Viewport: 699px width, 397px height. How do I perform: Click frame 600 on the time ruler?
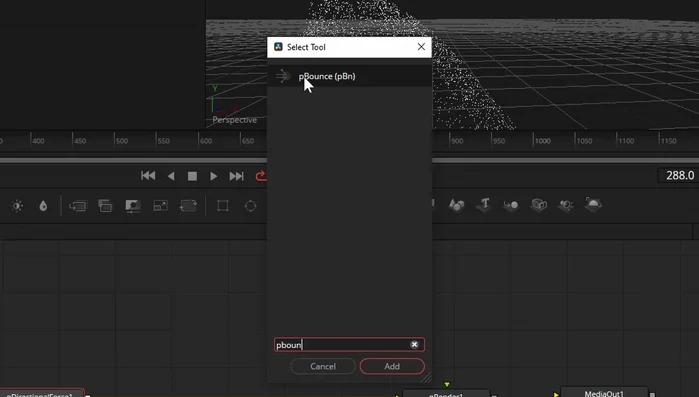pos(206,141)
